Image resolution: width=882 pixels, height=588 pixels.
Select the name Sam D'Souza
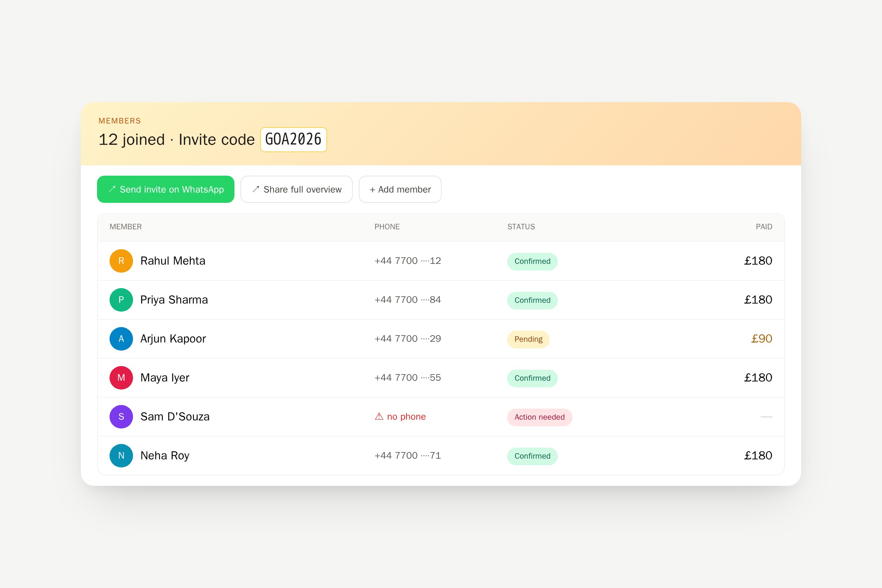(175, 417)
